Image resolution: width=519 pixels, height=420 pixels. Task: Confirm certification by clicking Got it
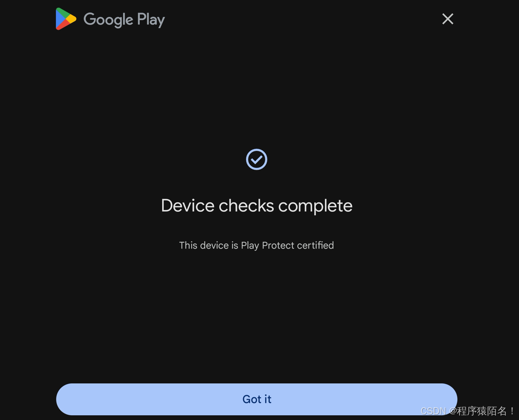(257, 399)
